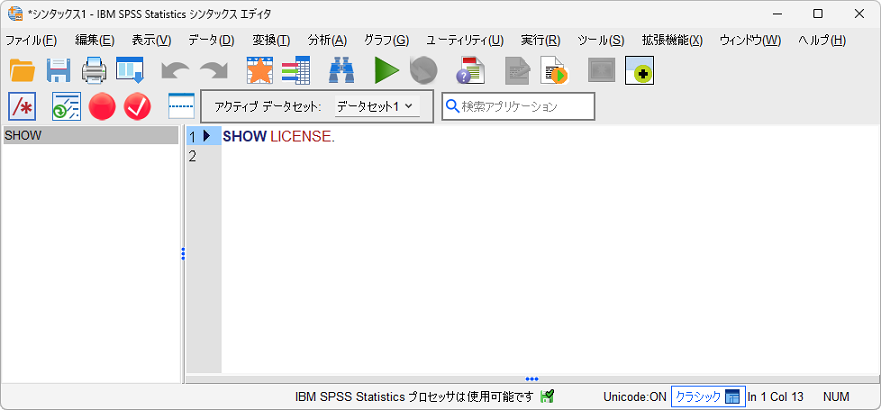This screenshot has height=410, width=881.
Task: Click in the 検索アプリケーション search field
Action: point(525,106)
